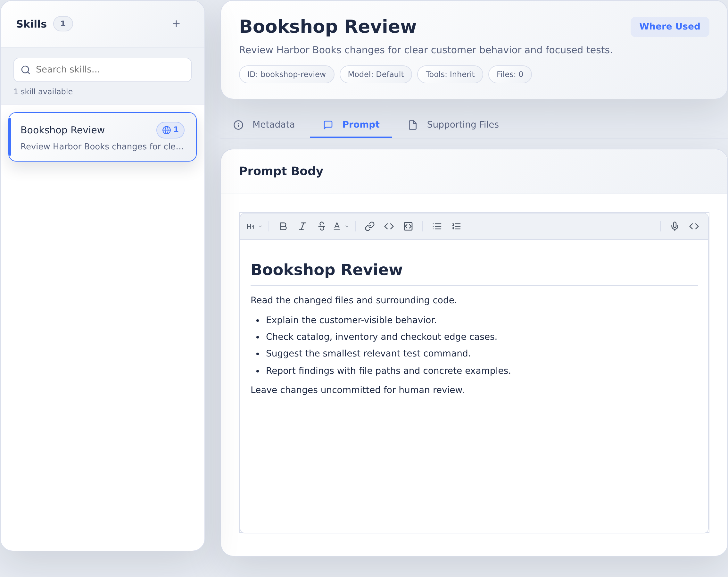Toggle bold formatting
The width and height of the screenshot is (728, 577).
[x=283, y=226]
